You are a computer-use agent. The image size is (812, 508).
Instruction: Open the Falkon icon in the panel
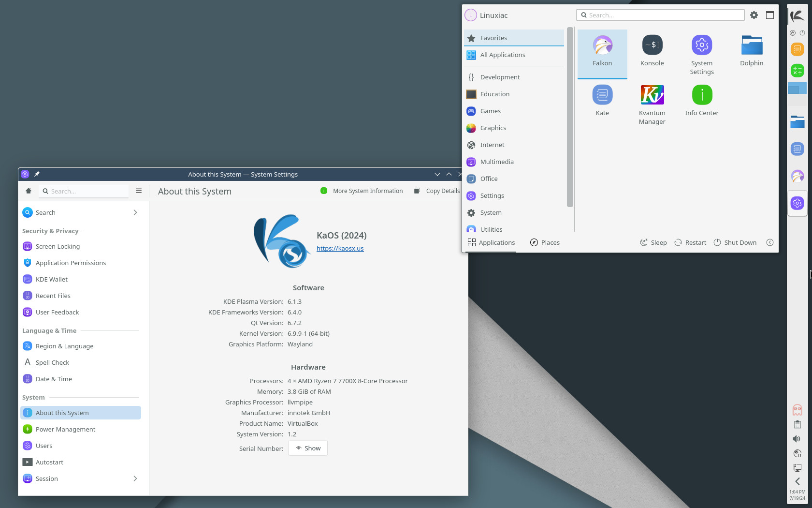click(x=797, y=176)
